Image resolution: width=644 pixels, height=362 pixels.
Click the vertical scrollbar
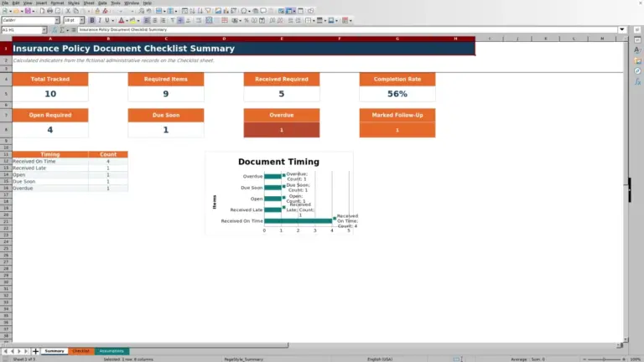(626, 189)
